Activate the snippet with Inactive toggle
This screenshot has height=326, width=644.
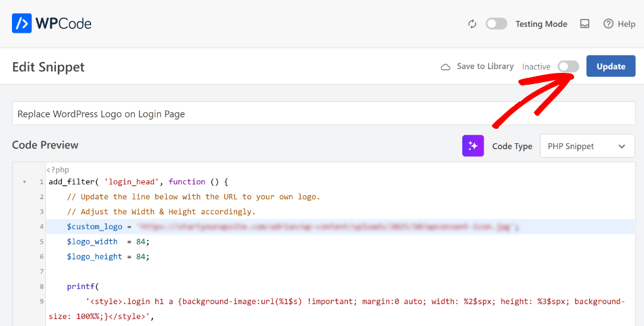point(568,67)
